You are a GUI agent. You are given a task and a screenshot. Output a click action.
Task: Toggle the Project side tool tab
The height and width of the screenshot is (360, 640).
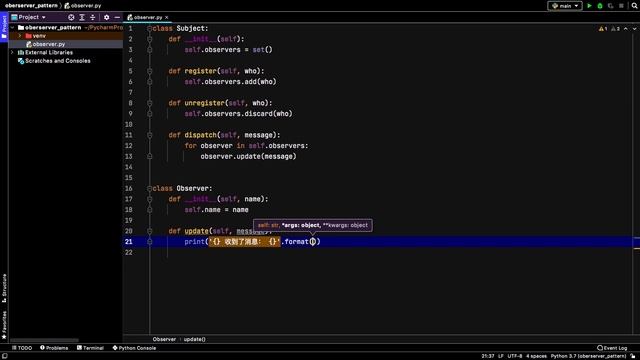click(x=4, y=27)
